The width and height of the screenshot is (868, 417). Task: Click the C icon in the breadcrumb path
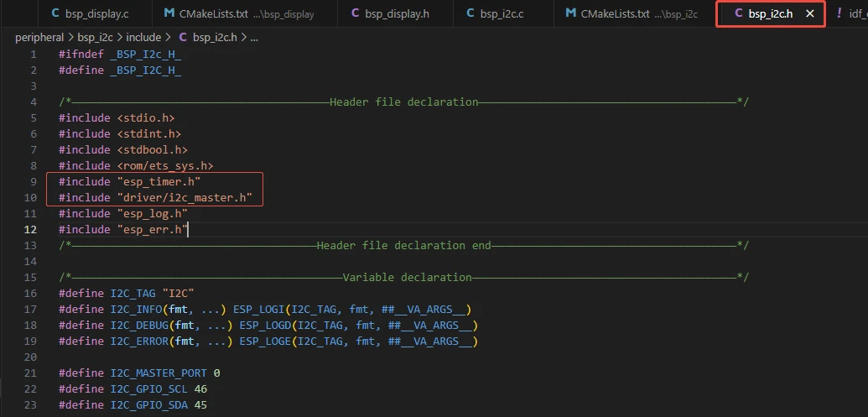coord(182,38)
